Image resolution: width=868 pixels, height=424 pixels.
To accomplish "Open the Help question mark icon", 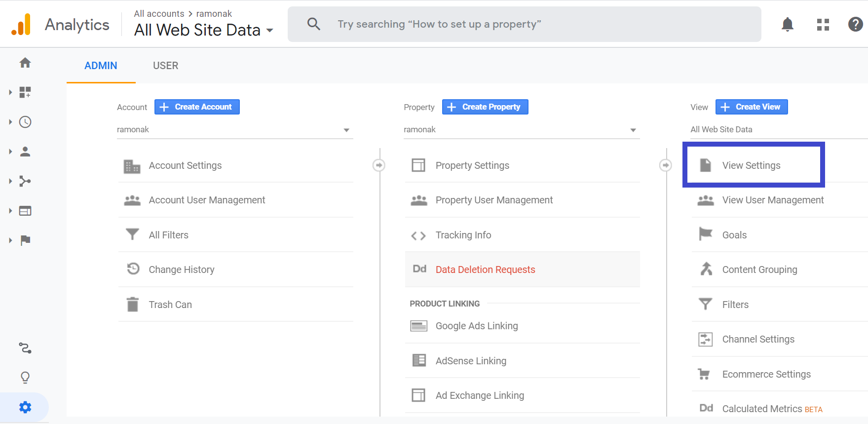I will [x=856, y=24].
